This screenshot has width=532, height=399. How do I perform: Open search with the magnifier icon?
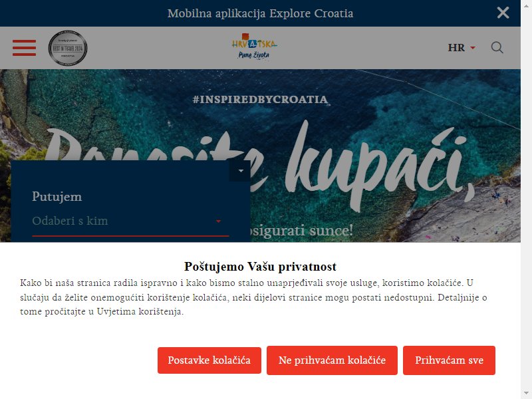pyautogui.click(x=497, y=47)
